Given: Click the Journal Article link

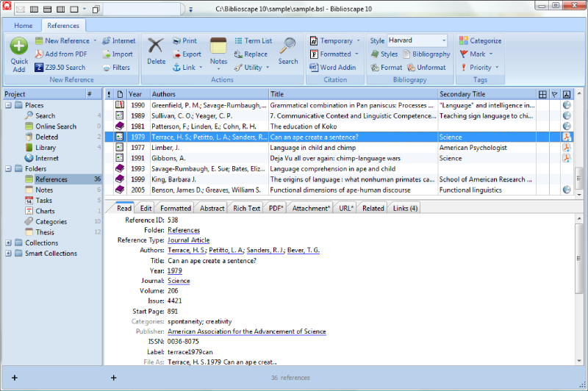Looking at the screenshot, I should pos(189,240).
